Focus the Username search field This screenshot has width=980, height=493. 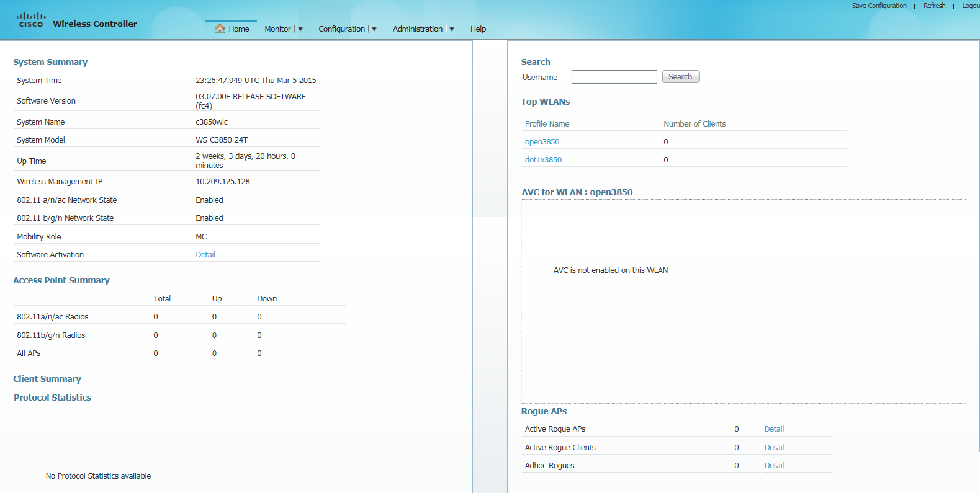point(614,77)
